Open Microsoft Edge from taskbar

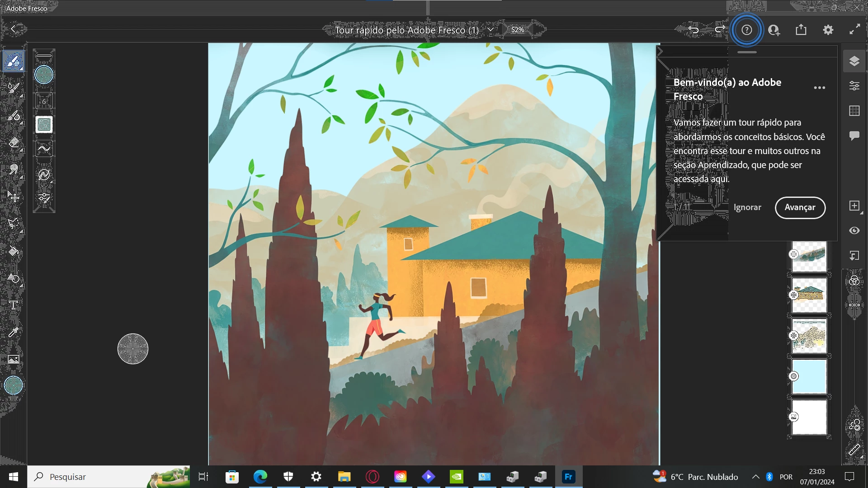click(260, 477)
